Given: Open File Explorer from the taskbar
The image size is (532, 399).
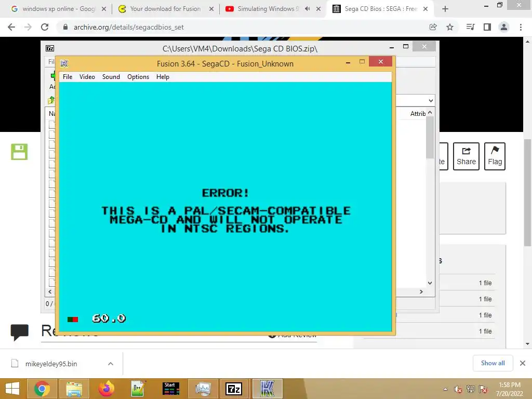Looking at the screenshot, I should click(74, 389).
